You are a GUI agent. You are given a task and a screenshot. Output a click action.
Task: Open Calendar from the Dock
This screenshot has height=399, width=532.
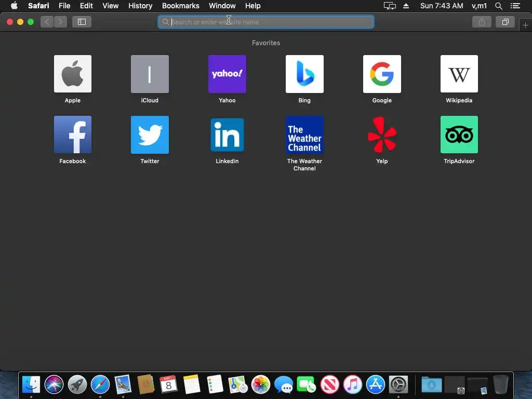(x=169, y=384)
